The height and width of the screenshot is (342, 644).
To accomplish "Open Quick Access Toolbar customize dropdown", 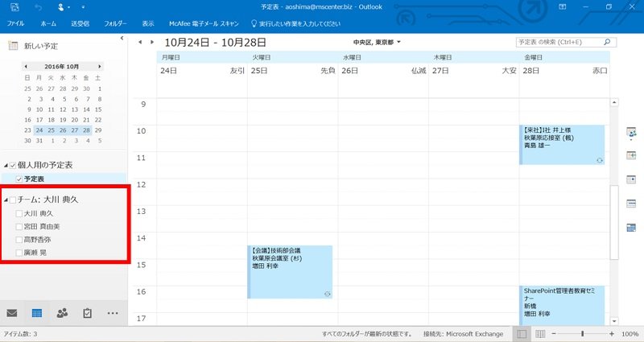I will (x=83, y=7).
